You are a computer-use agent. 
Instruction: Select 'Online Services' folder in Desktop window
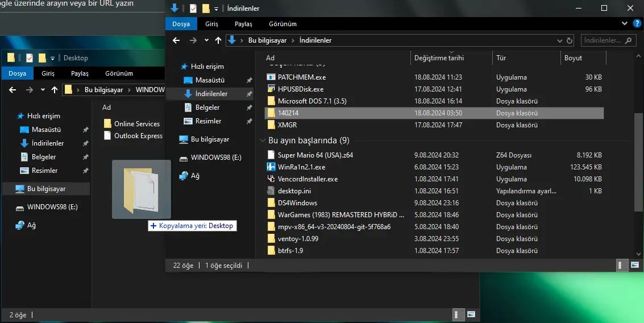click(132, 124)
